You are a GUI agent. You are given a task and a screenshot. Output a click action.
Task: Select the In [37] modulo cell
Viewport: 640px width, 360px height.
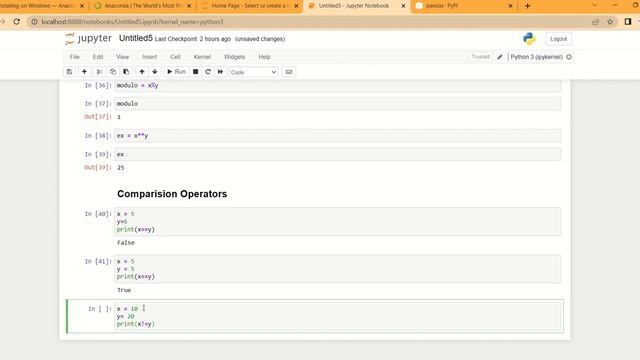[338, 104]
